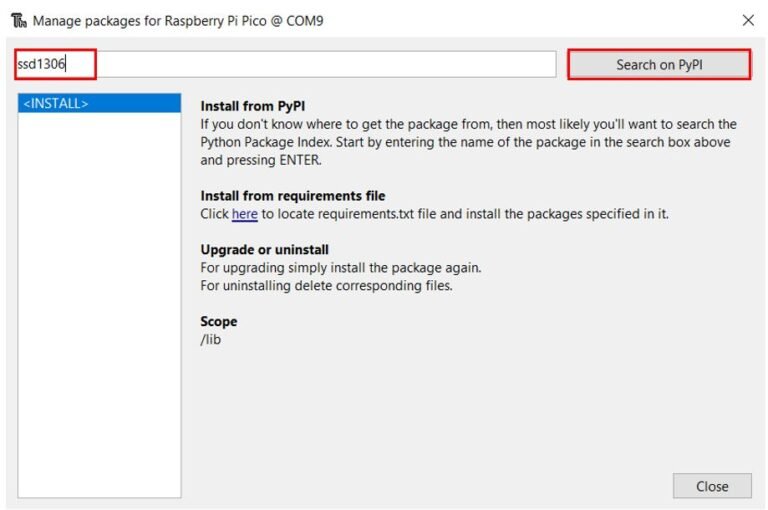Click the /lib scope path text
Screen dimensions: 768x510
click(x=211, y=340)
